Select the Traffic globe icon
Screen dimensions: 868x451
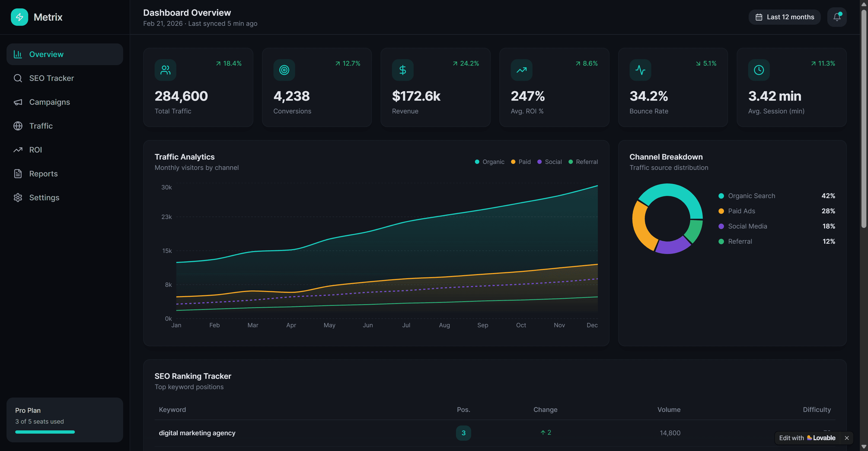(x=18, y=126)
